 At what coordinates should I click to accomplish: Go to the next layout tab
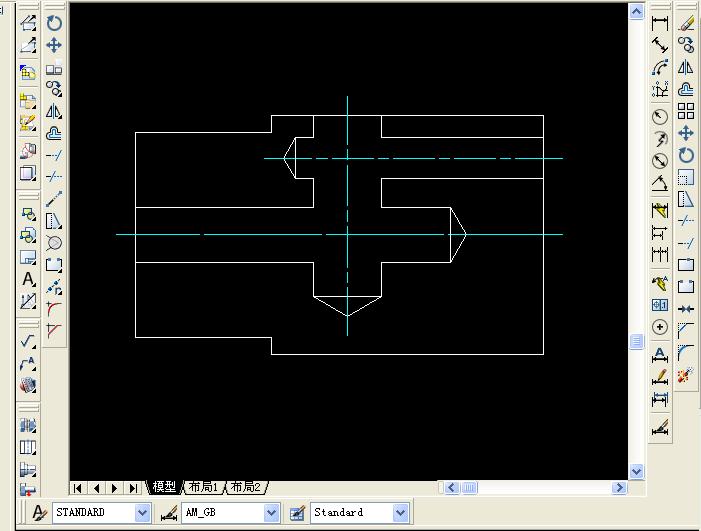tap(114, 488)
